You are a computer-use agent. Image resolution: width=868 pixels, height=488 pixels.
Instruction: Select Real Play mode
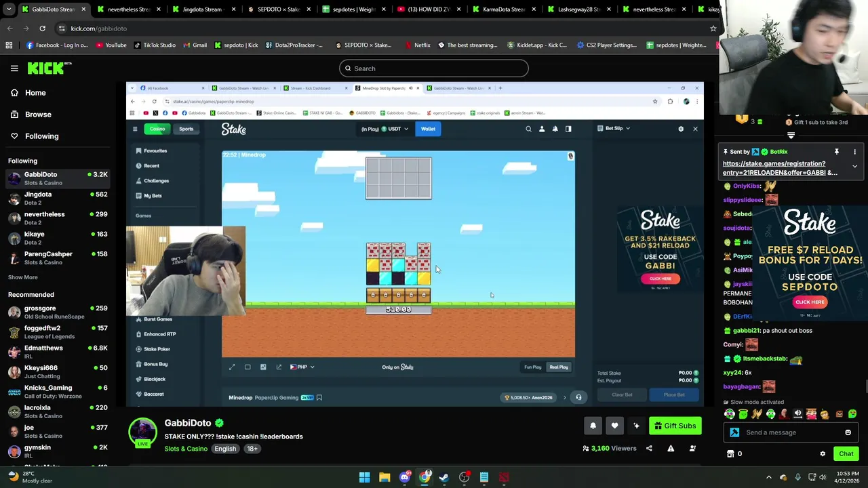[x=559, y=367]
